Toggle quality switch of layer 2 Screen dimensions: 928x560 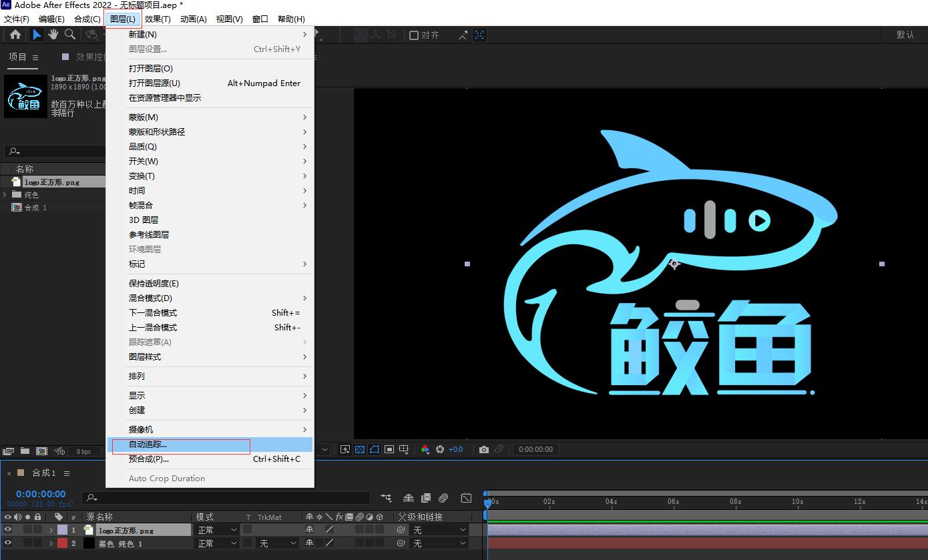(329, 544)
